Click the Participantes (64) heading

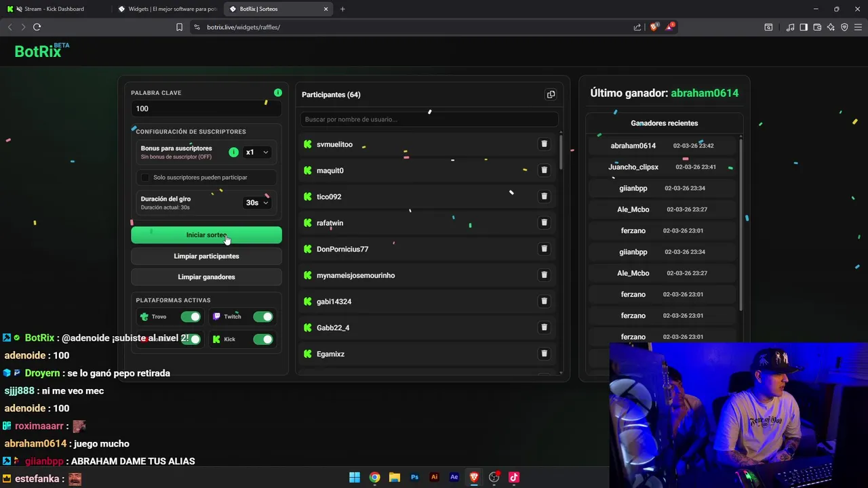pyautogui.click(x=331, y=95)
